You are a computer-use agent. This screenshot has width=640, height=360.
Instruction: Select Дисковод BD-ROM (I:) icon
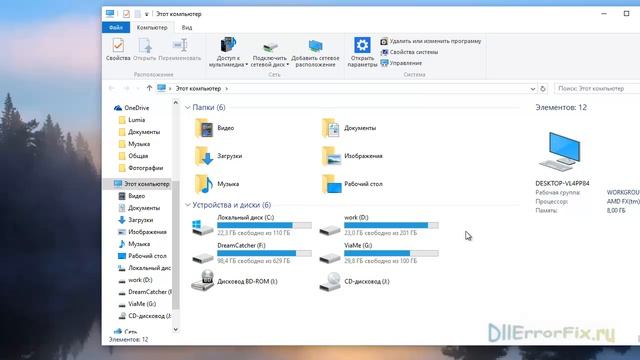[202, 280]
